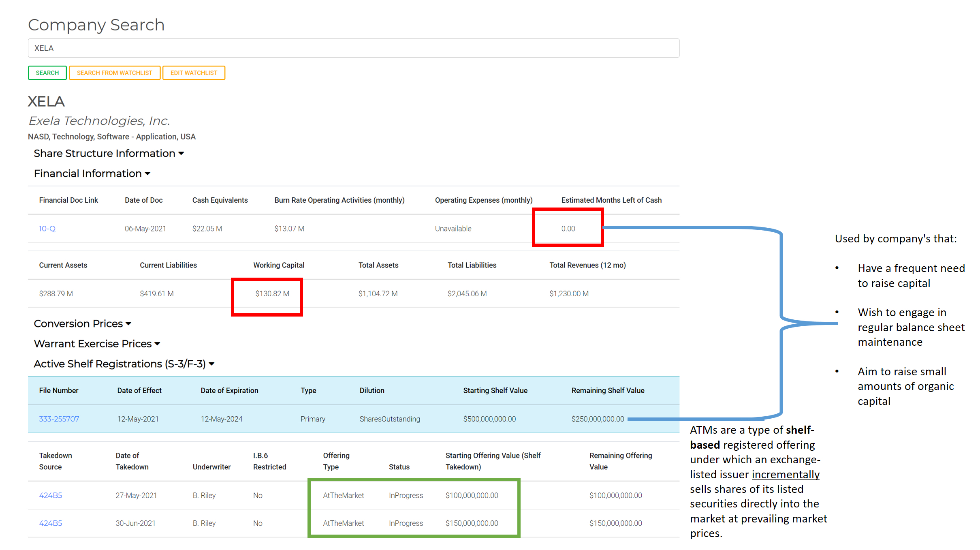Click Remaining Shelf Value column header
Screen dimensions: 980x550
point(608,391)
